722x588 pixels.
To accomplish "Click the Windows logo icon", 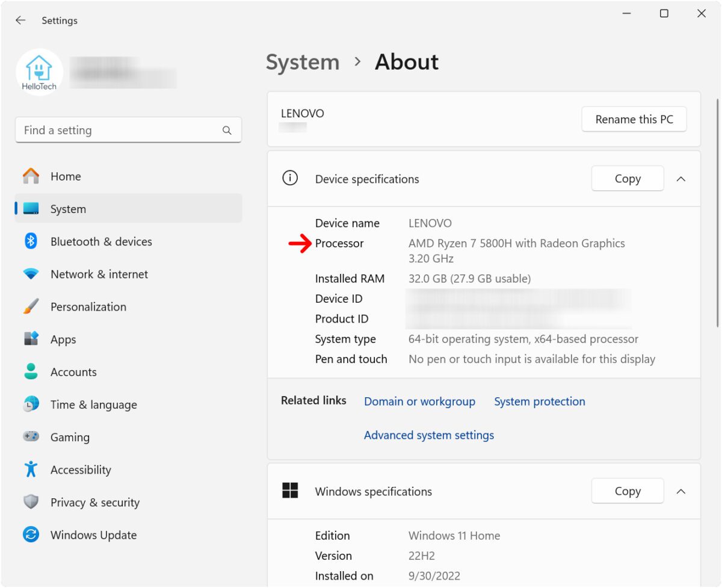I will (x=290, y=491).
